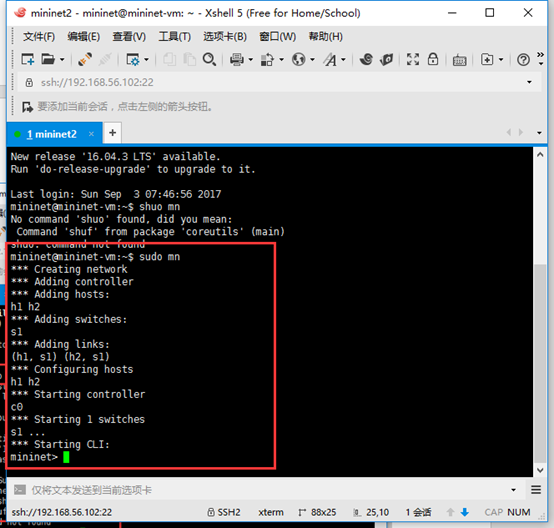
Task: Click the paste icon
Action: [189, 59]
